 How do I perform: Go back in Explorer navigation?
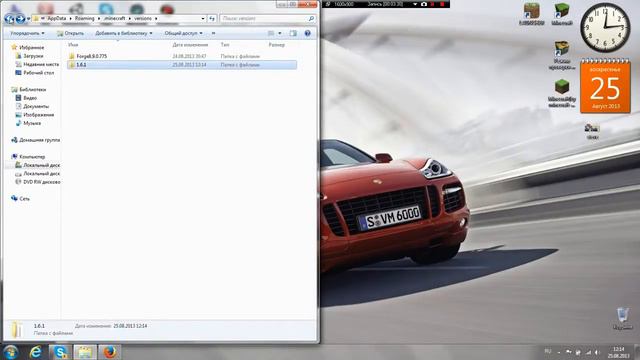click(9, 19)
